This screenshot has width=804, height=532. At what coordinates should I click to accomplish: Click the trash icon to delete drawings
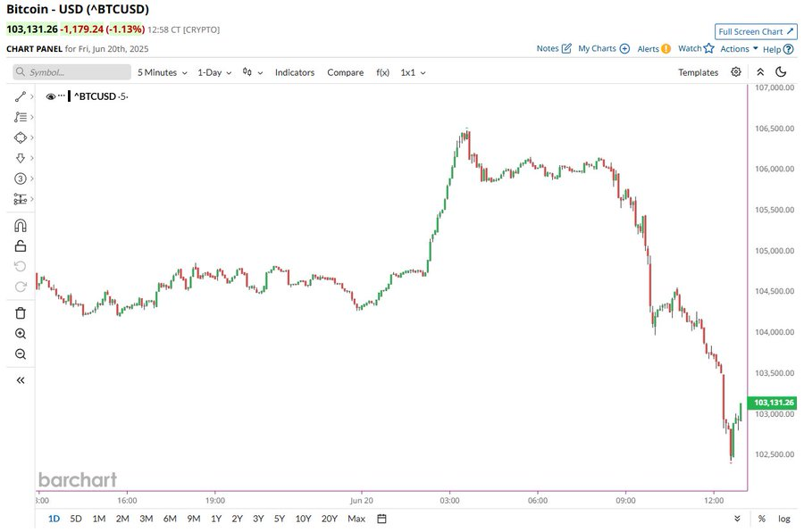click(21, 312)
